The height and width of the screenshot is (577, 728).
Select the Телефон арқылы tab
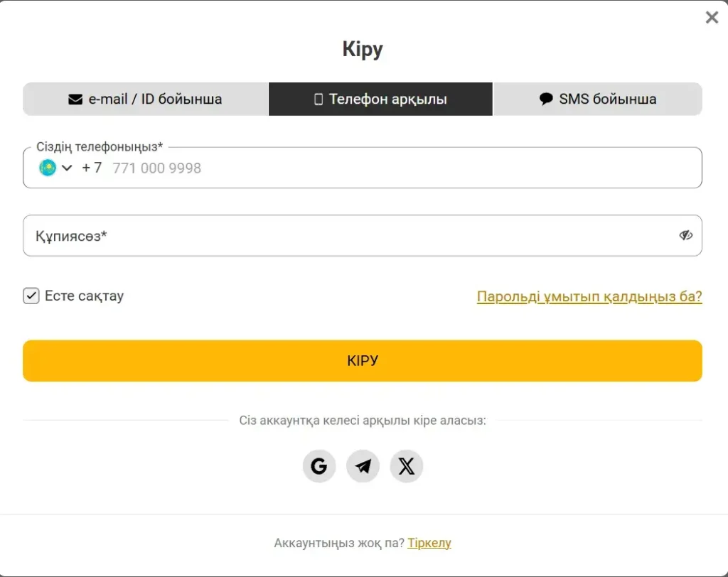click(x=381, y=99)
